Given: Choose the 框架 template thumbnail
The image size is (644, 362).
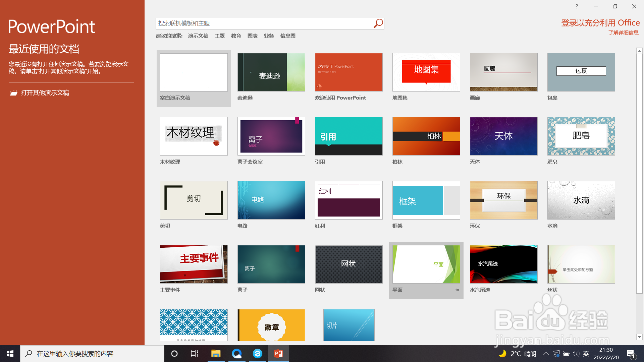Looking at the screenshot, I should pyautogui.click(x=426, y=200).
